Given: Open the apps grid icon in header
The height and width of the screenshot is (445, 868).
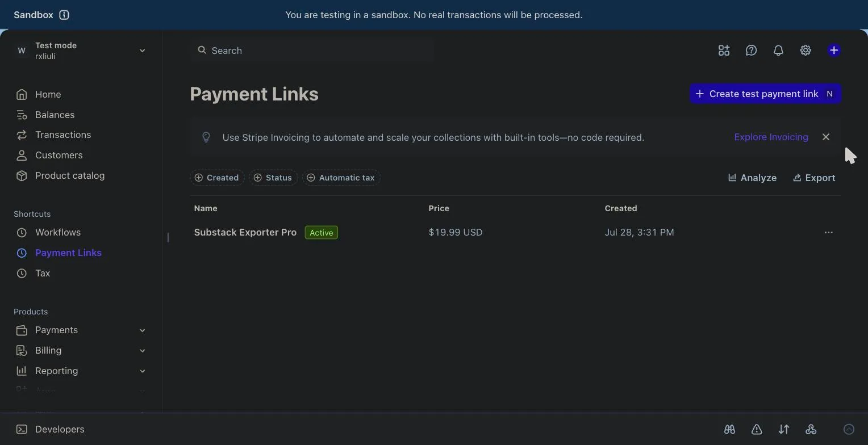Looking at the screenshot, I should tap(724, 51).
